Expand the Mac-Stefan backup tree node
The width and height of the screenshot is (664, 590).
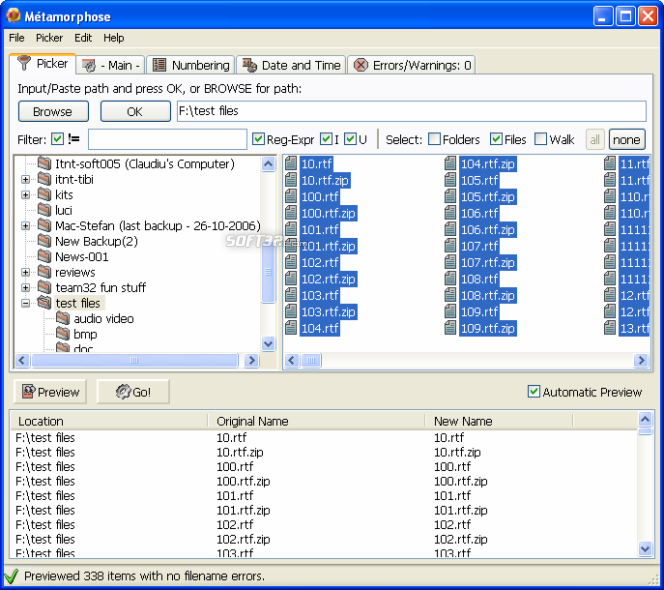click(25, 226)
